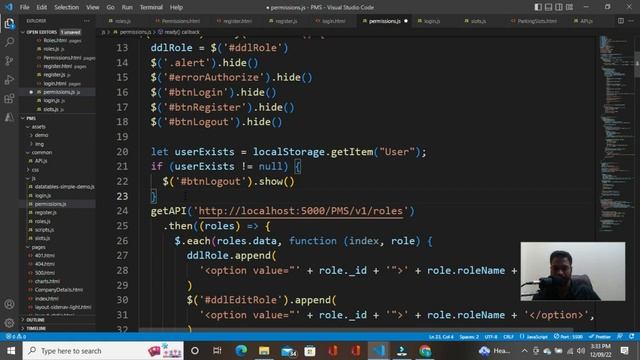Open editor more actions ellipsis
This screenshot has width=640, height=360.
coord(631,21)
